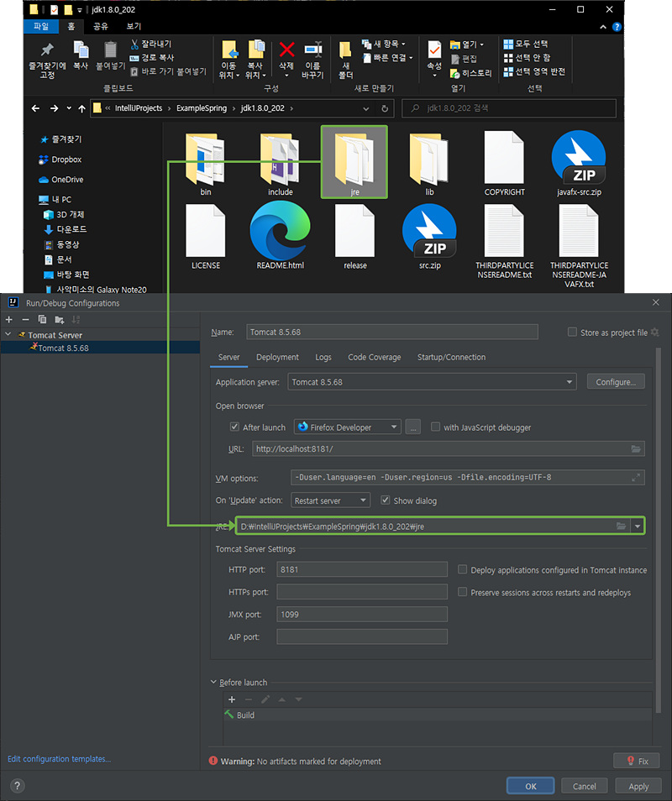The width and height of the screenshot is (672, 801).
Task: Click the Explorer search box
Action: [509, 108]
